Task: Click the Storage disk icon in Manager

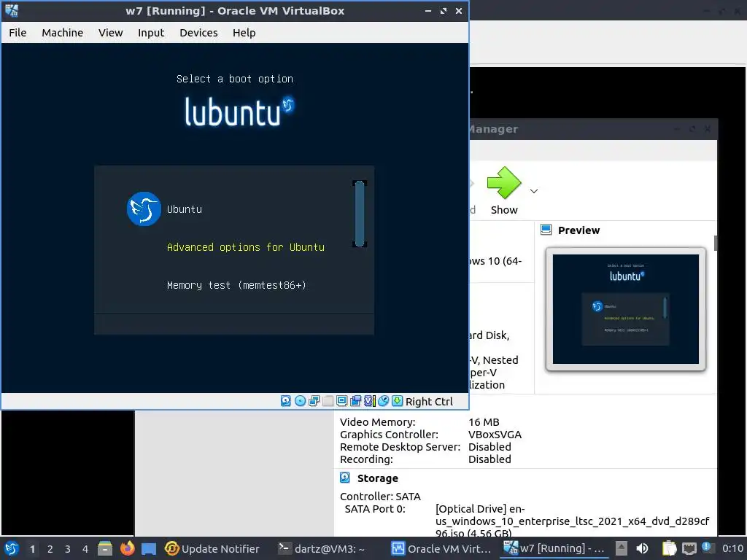Action: (x=345, y=478)
